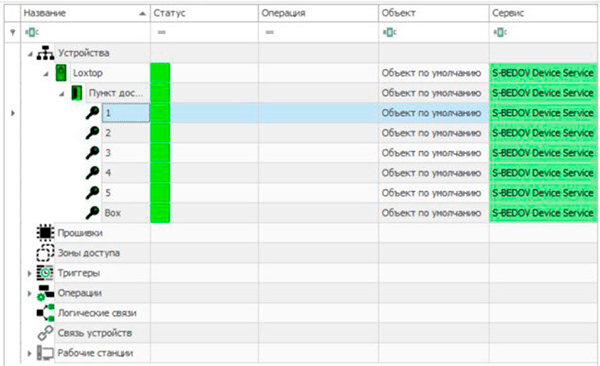Click the Зоны доступа dashed zone icon
Screen dimensions: 600x366
[45, 253]
